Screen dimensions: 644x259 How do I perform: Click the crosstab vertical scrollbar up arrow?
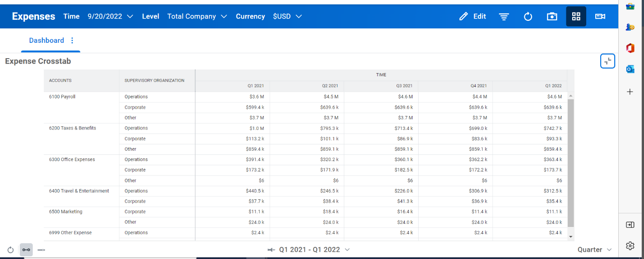click(570, 96)
